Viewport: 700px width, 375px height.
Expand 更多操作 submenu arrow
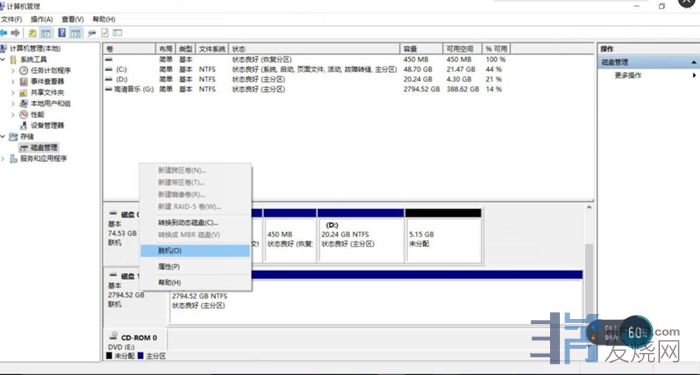click(x=694, y=75)
